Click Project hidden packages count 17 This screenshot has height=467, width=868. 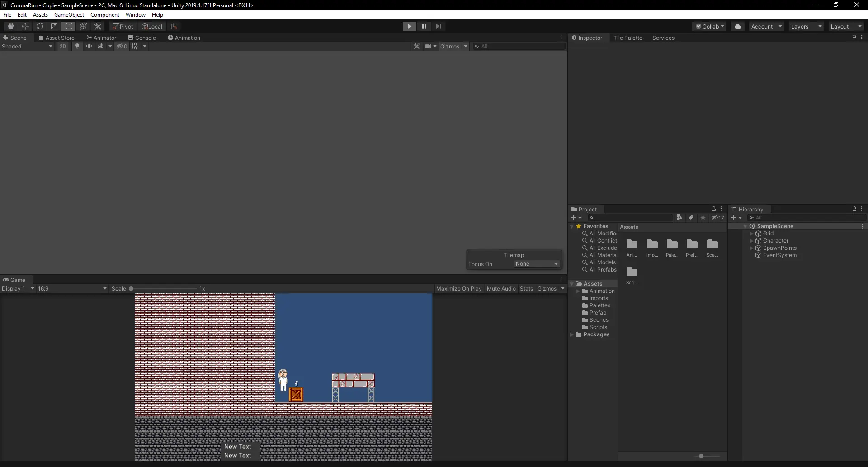[x=717, y=218]
